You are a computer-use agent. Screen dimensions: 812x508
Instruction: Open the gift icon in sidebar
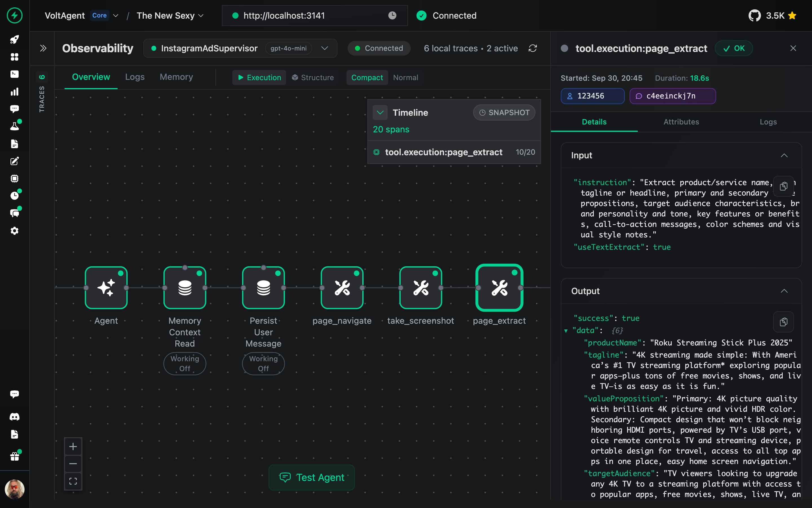(14, 456)
